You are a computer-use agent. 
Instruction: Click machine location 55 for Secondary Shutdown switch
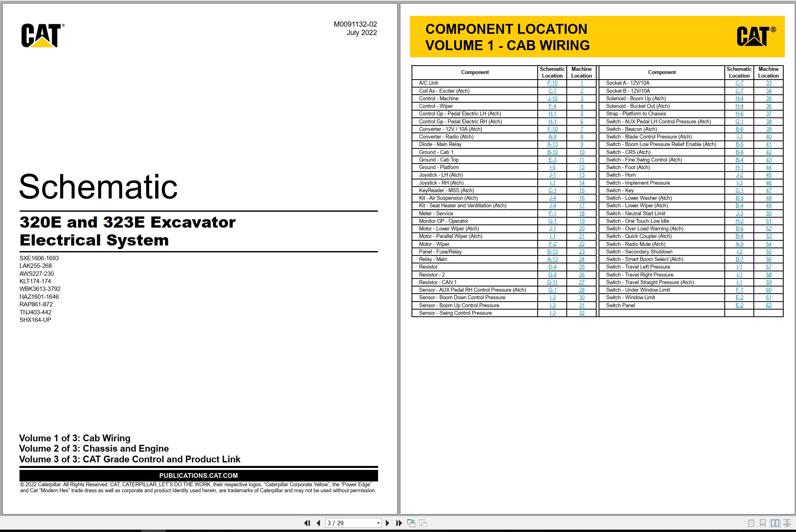click(x=769, y=251)
